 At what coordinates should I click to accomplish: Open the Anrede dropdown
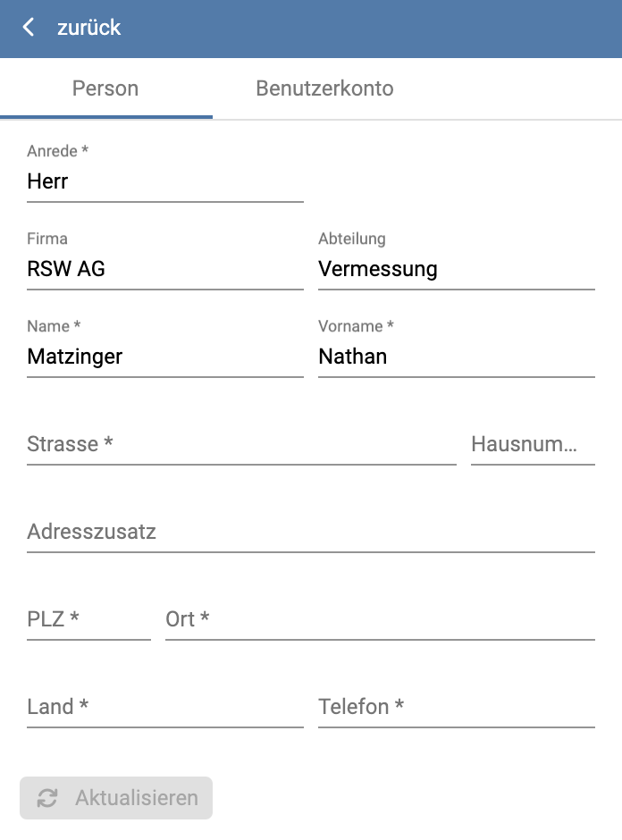[x=165, y=182]
